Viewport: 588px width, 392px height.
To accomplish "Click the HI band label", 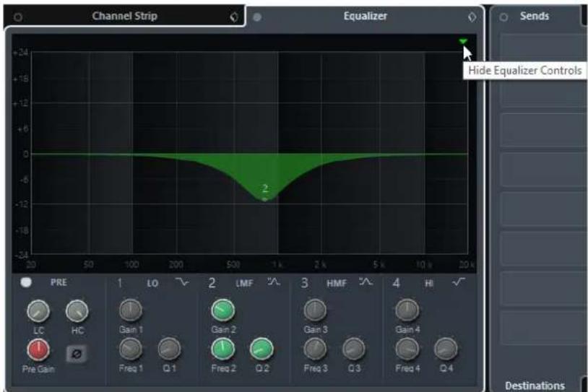I will click(429, 283).
